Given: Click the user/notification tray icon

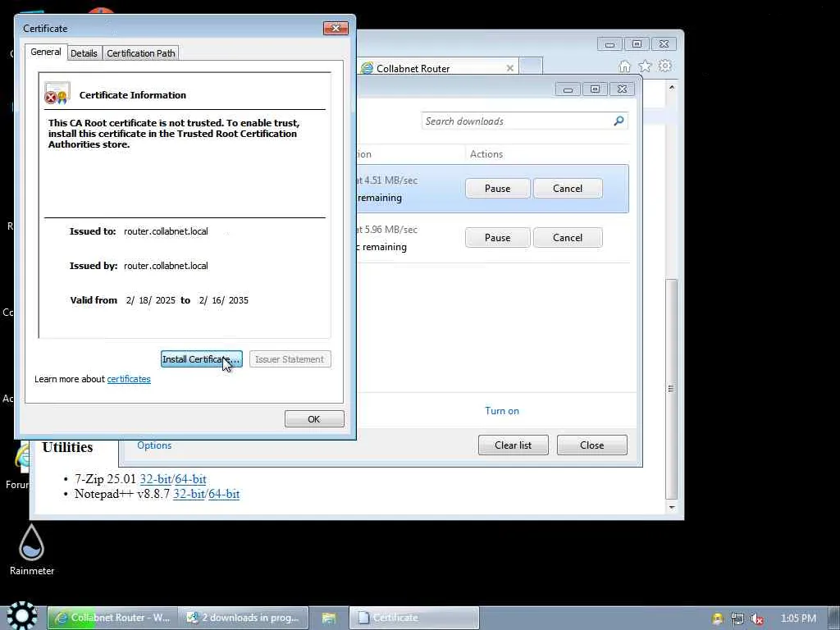Looking at the screenshot, I should (717, 619).
